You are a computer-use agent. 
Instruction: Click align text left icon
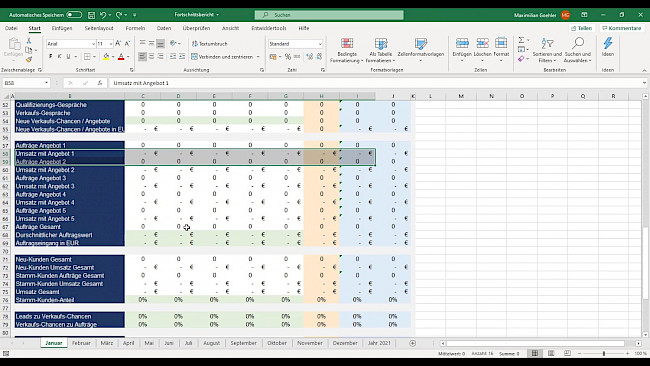(x=142, y=56)
